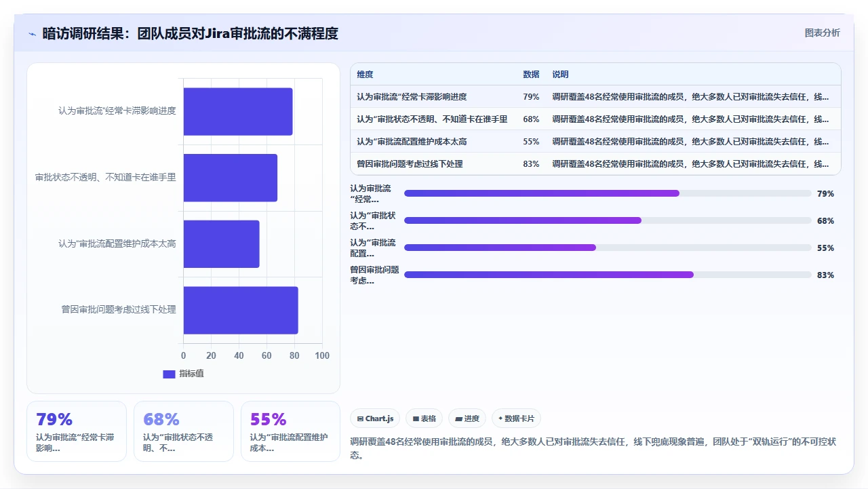Open the 55% data card
The width and height of the screenshot is (868, 489).
(290, 431)
